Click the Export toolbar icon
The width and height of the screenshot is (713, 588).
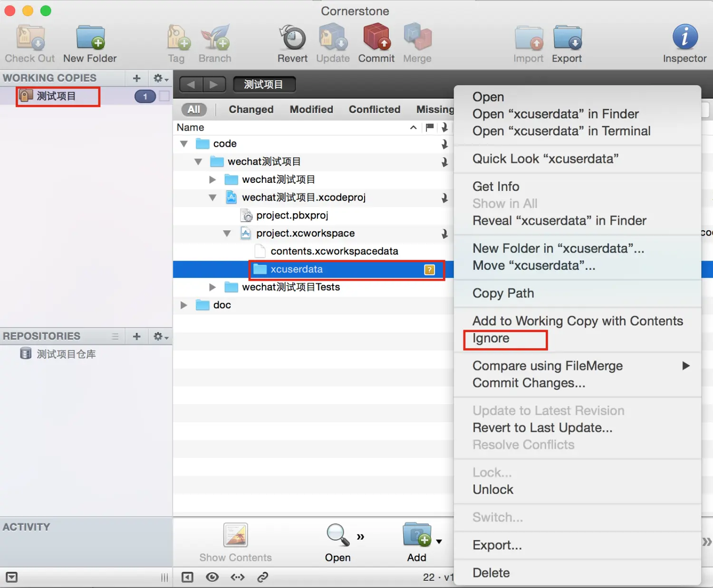click(x=567, y=38)
